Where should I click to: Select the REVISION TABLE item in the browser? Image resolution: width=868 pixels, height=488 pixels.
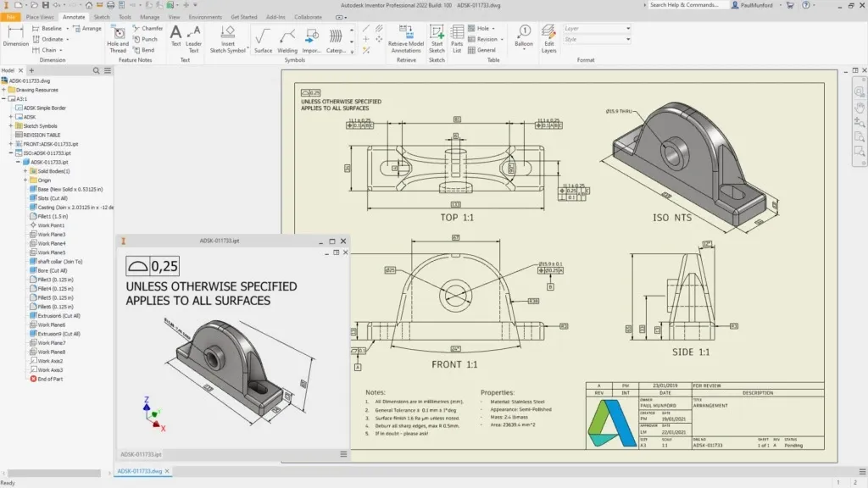click(x=42, y=136)
